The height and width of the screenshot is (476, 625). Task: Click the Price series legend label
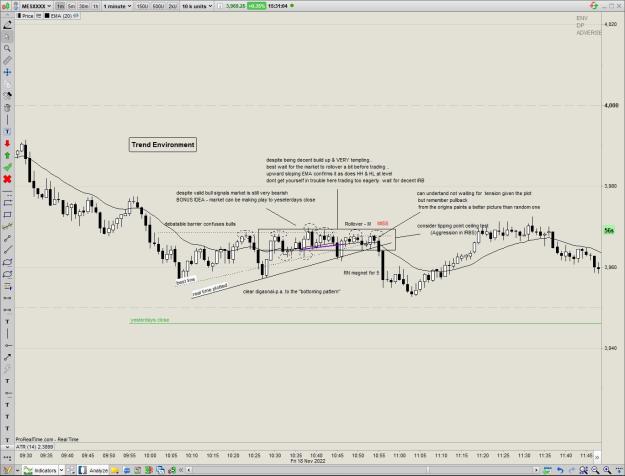(28, 16)
